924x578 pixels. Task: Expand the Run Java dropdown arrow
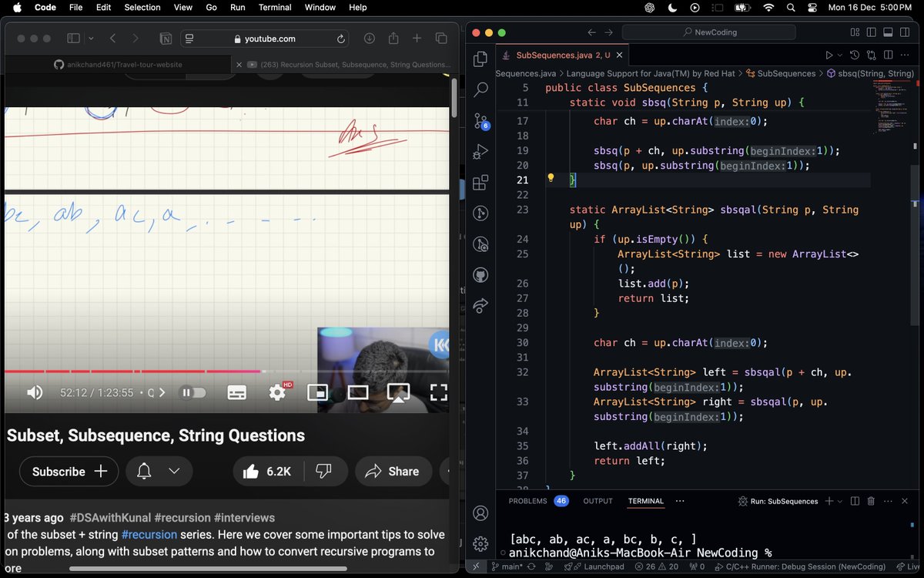pyautogui.click(x=840, y=55)
